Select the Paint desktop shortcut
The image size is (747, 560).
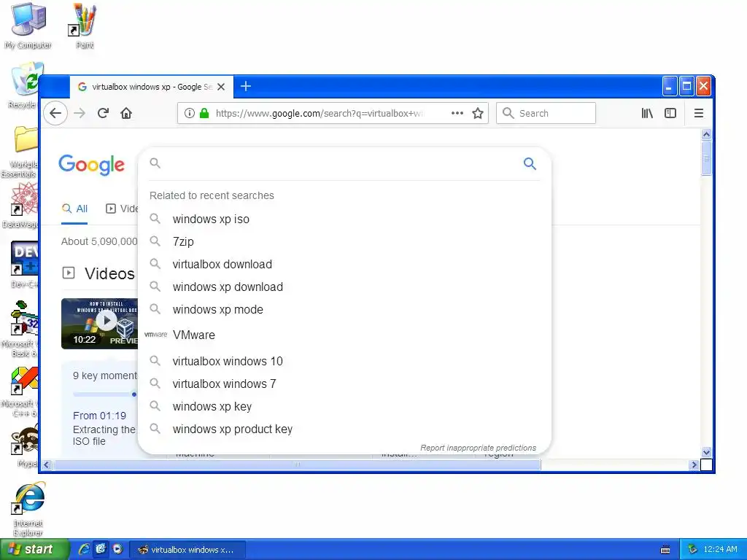(x=85, y=26)
